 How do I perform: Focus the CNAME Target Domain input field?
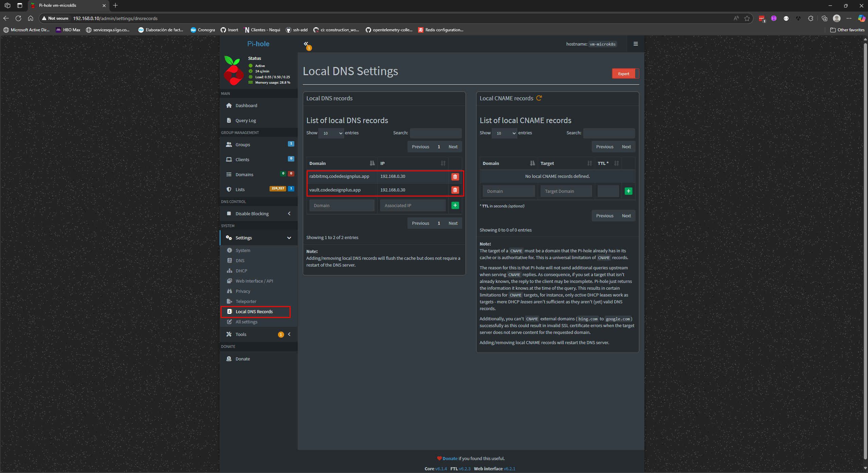(566, 191)
